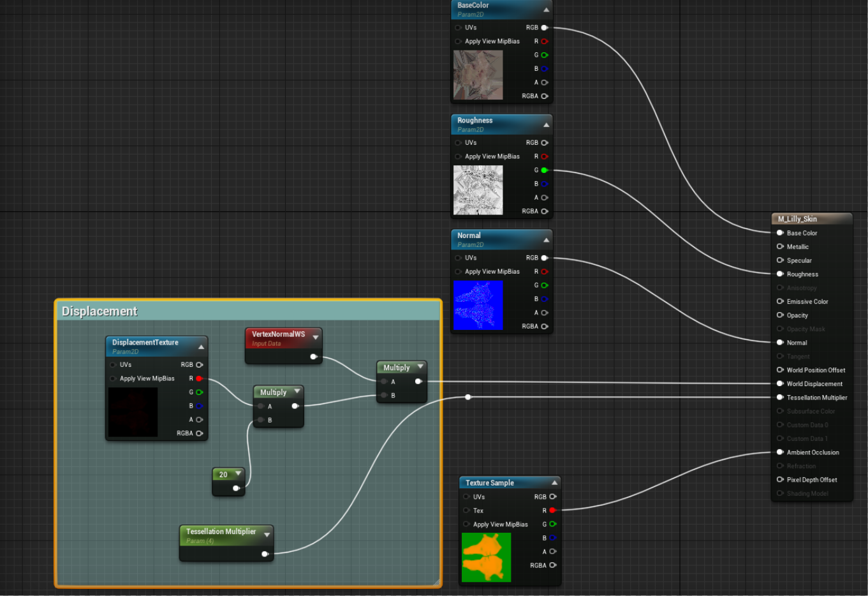Click the Emissive Color input pin
The height and width of the screenshot is (596, 868).
(780, 301)
